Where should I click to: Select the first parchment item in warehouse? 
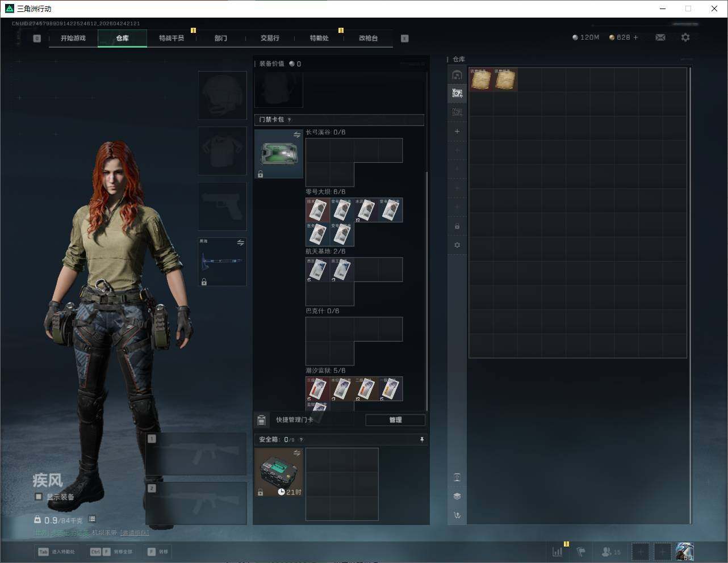tap(481, 79)
